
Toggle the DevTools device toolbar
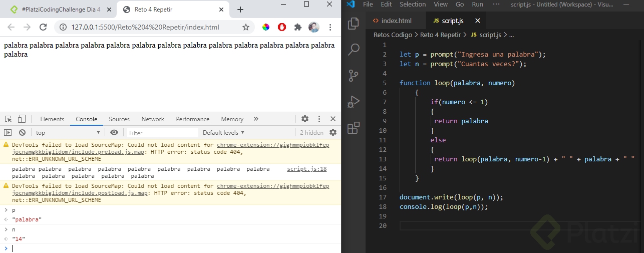click(x=22, y=119)
